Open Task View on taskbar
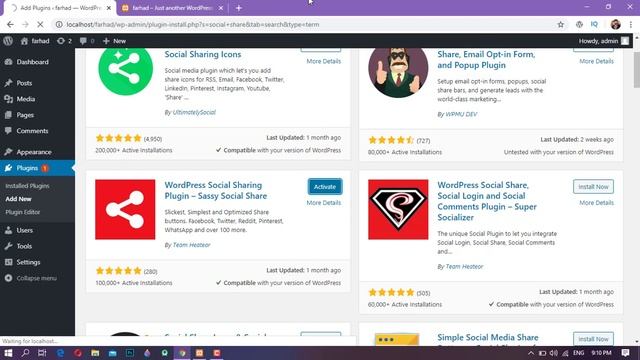This screenshot has width=640, height=360. point(42,353)
